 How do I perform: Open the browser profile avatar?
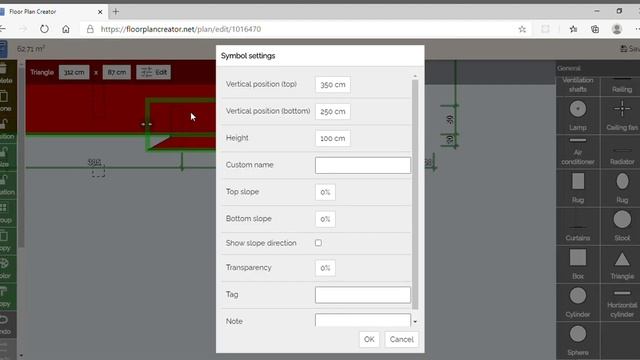(x=617, y=29)
